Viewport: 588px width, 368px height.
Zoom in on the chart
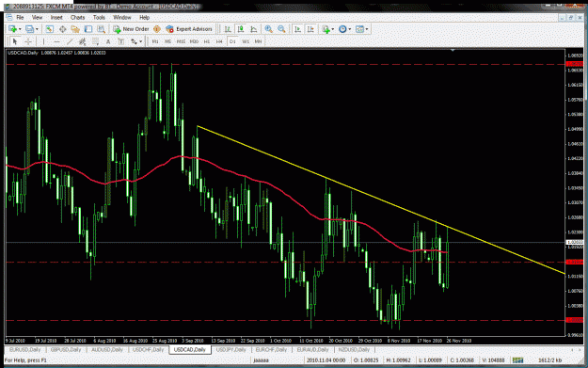(x=268, y=29)
